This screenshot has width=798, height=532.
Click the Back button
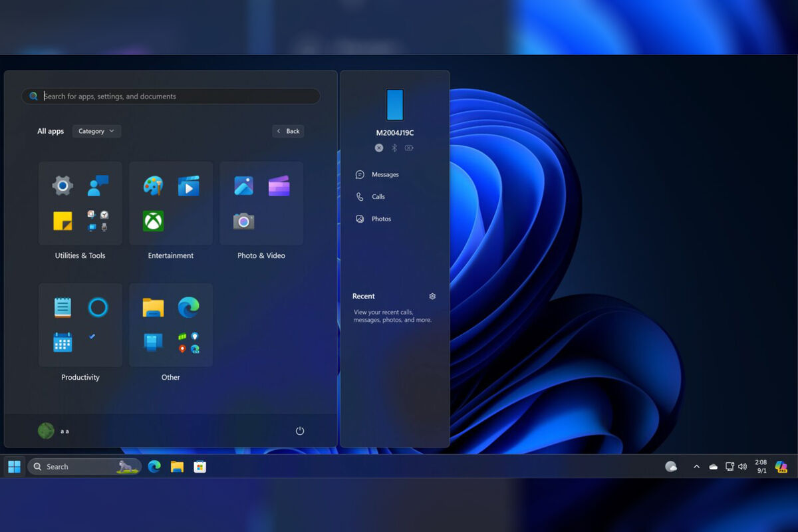pyautogui.click(x=288, y=131)
